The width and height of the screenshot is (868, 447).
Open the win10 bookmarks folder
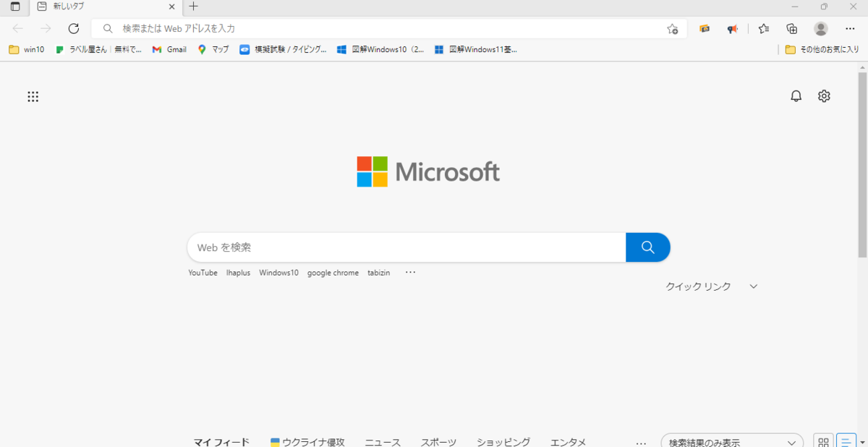26,49
